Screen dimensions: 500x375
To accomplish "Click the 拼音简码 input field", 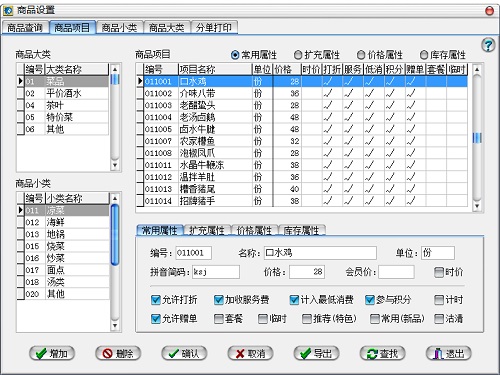I will [216, 272].
